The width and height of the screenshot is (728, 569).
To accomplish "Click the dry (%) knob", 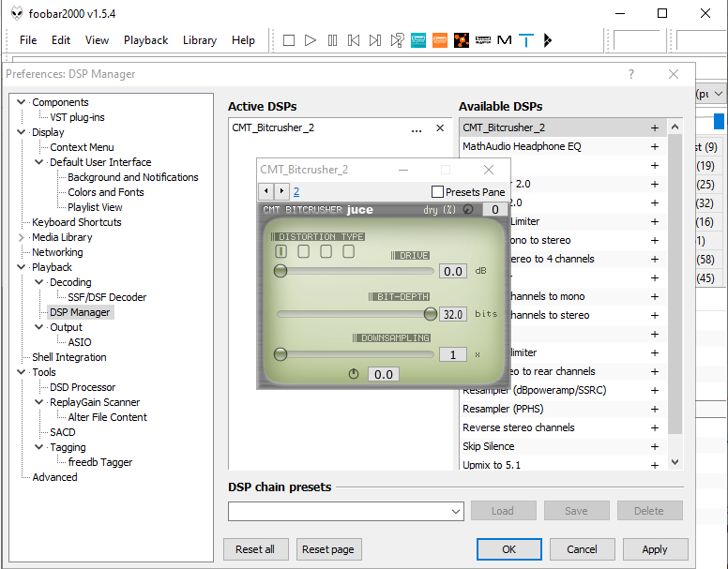I will (x=468, y=210).
